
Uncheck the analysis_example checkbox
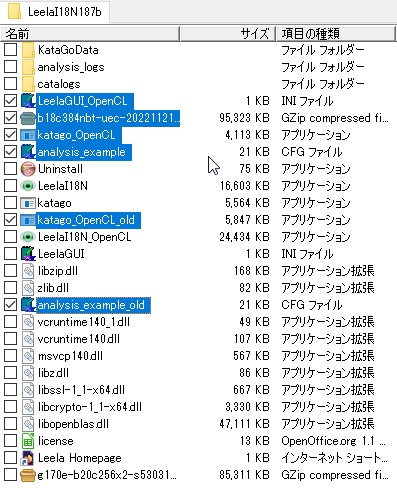[x=11, y=152]
